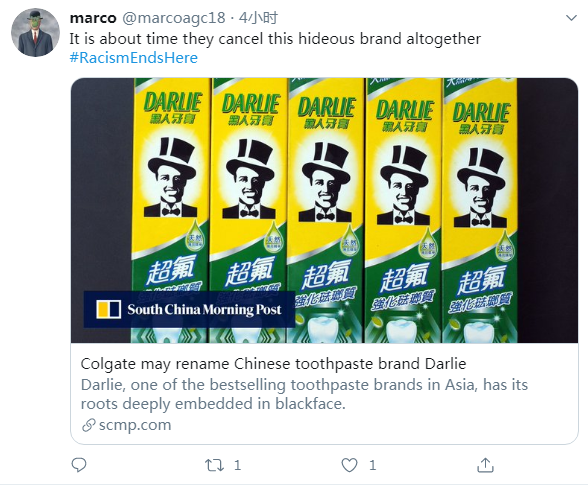Click the reply speech bubble icon
The image size is (588, 486).
pos(79,465)
